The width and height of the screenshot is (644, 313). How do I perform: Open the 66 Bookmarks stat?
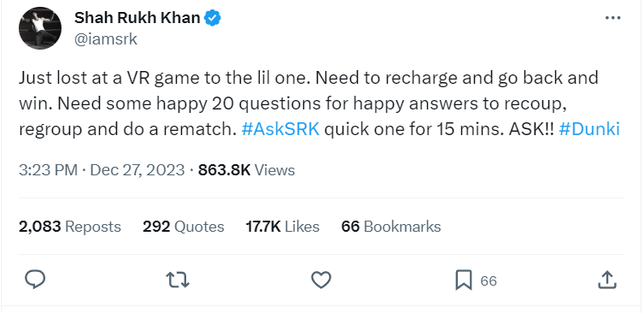click(391, 227)
